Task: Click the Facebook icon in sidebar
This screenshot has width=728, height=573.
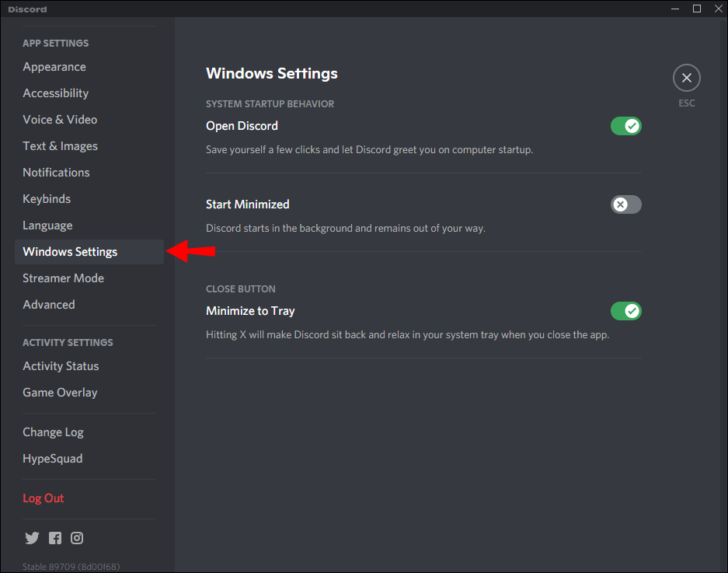Action: click(x=55, y=538)
